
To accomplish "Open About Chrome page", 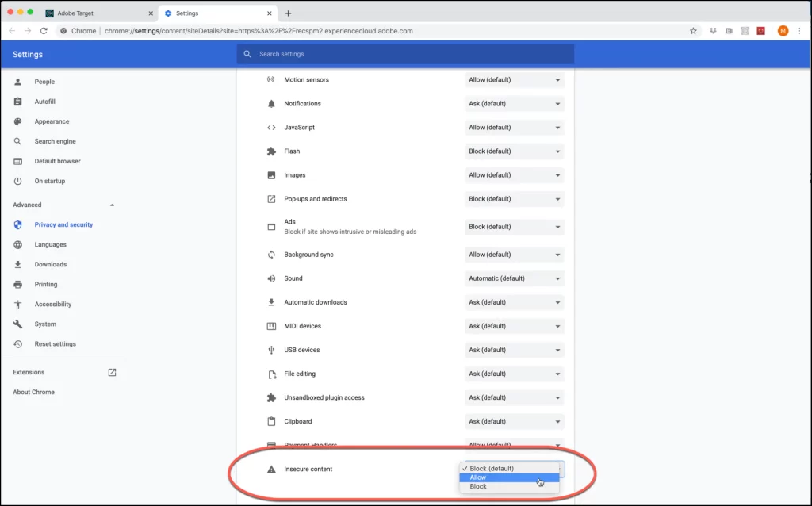I will (33, 392).
